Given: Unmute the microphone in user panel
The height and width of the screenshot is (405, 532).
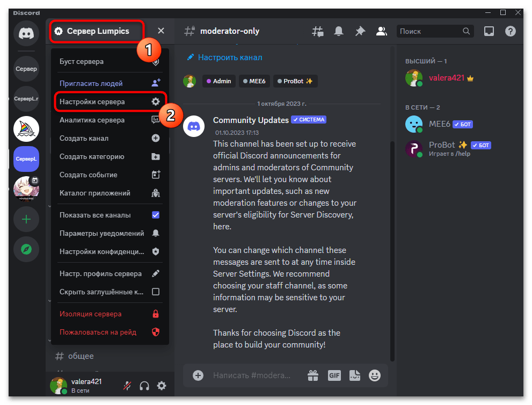Looking at the screenshot, I should coord(127,386).
